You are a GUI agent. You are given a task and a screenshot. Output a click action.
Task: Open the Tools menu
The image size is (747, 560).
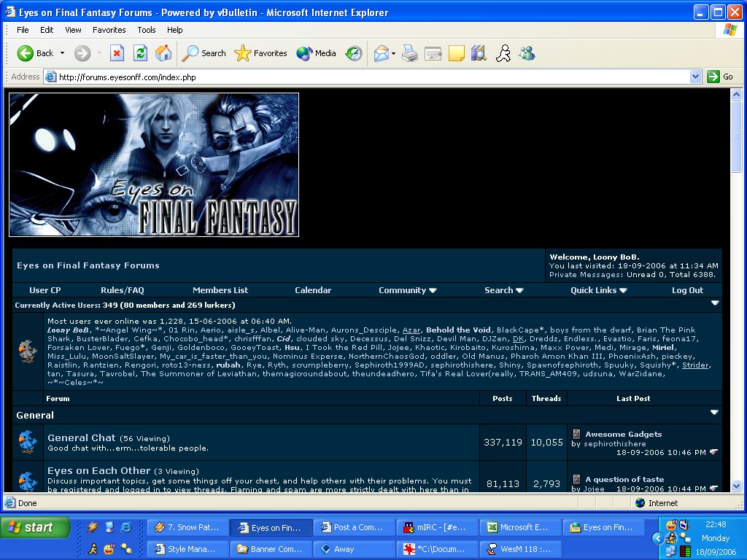146,29
